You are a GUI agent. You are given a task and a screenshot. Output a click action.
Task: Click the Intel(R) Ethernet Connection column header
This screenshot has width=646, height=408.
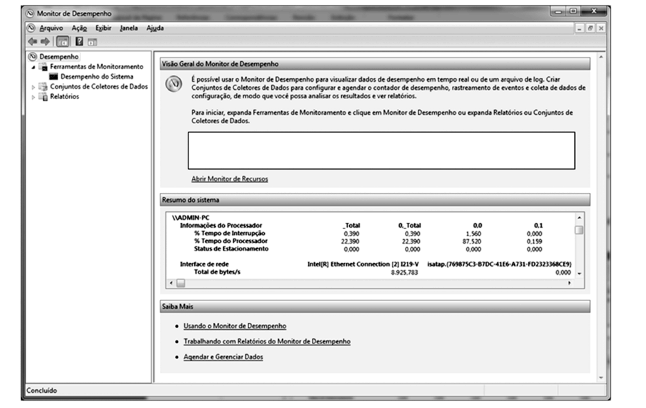click(363, 264)
